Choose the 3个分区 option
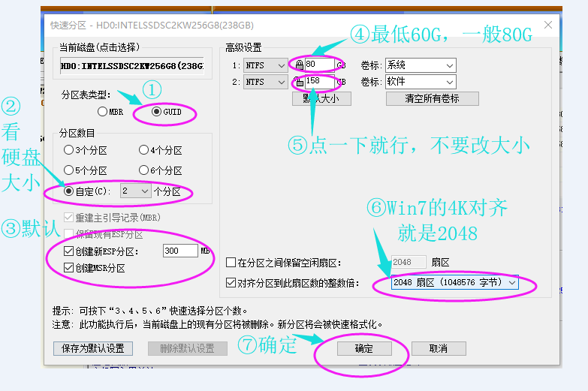The width and height of the screenshot is (588, 391). tap(69, 150)
